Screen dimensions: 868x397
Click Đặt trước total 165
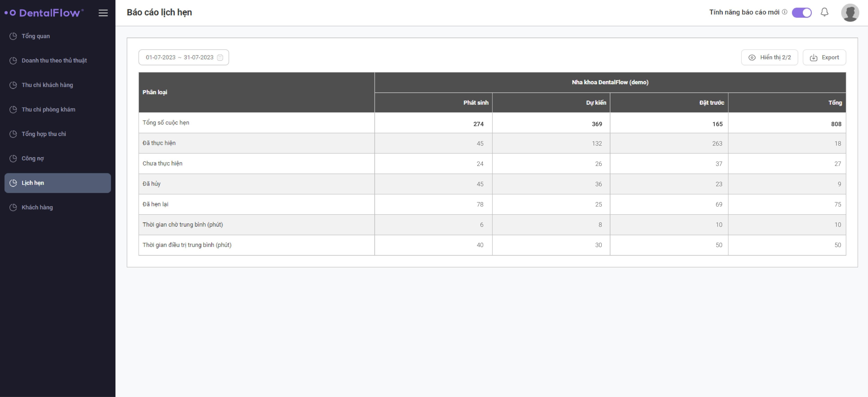[x=717, y=124]
